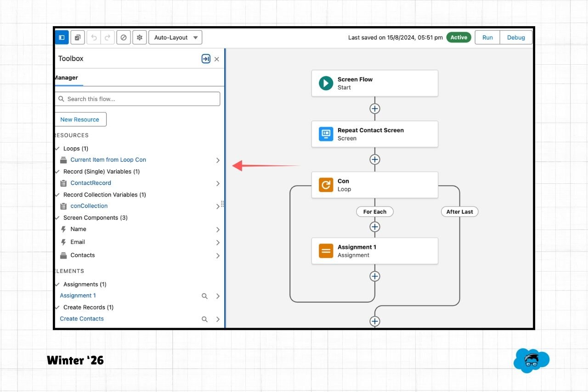Expand chevron beside Create Contacts
This screenshot has width=588, height=392.
pyautogui.click(x=218, y=319)
